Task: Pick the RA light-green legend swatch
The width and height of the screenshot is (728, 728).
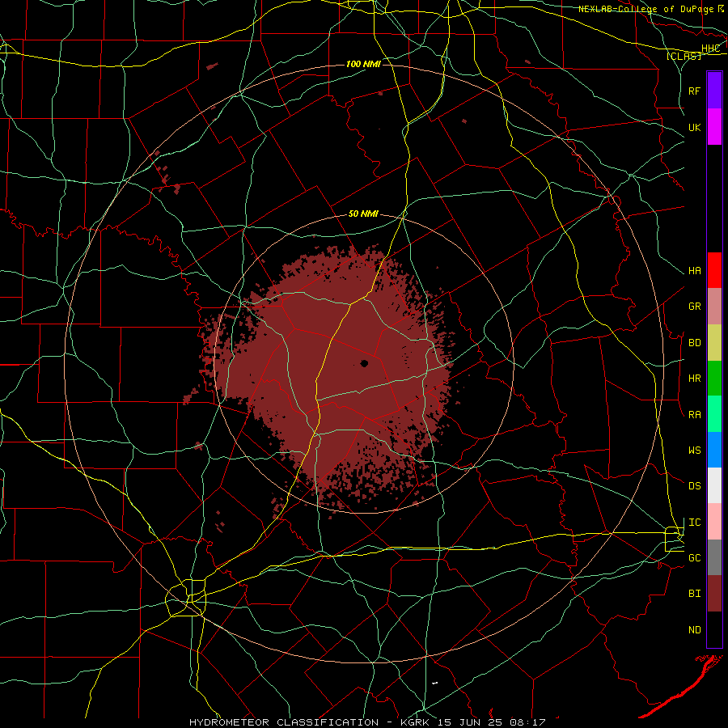Action: (x=714, y=413)
